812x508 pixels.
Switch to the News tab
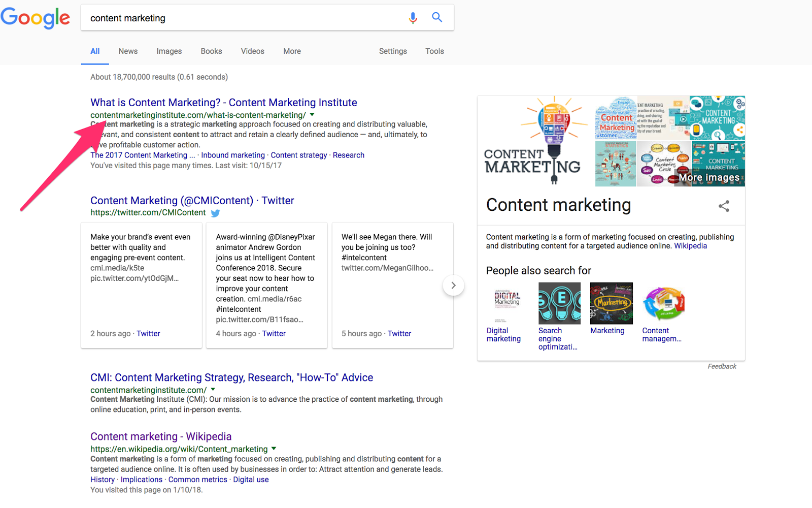pyautogui.click(x=128, y=51)
